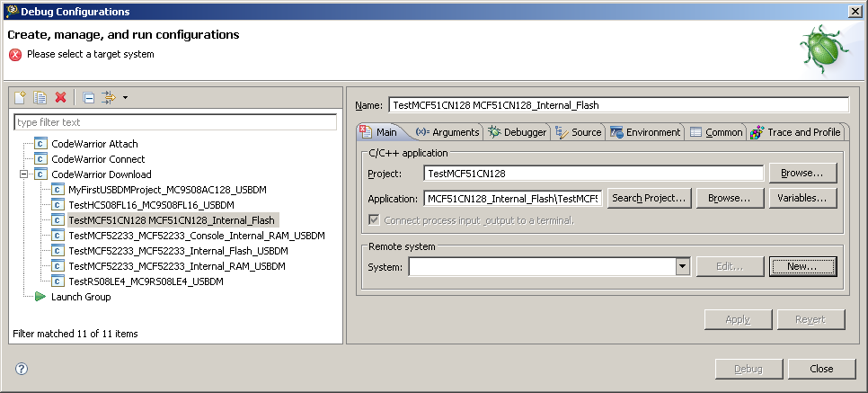The height and width of the screenshot is (393, 868).
Task: Click the Collapse All toolbar icon
Action: [89, 98]
